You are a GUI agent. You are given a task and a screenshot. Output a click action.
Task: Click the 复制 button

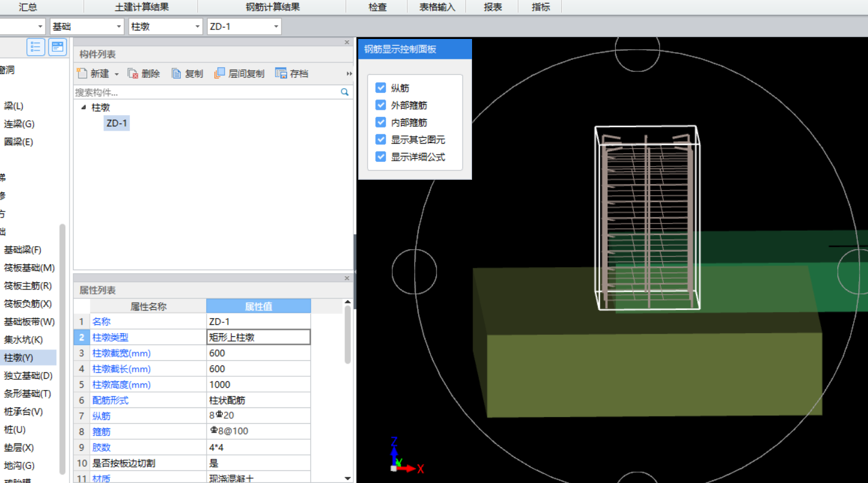[187, 74]
